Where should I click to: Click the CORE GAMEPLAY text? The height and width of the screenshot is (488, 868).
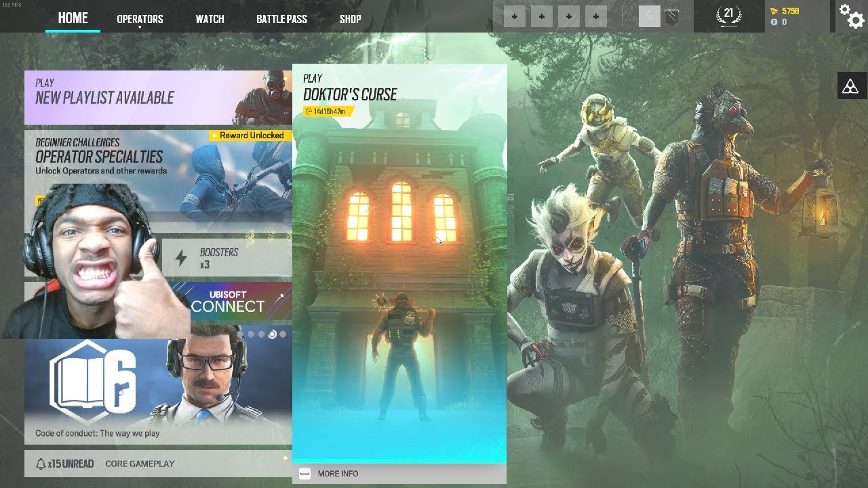pyautogui.click(x=140, y=464)
